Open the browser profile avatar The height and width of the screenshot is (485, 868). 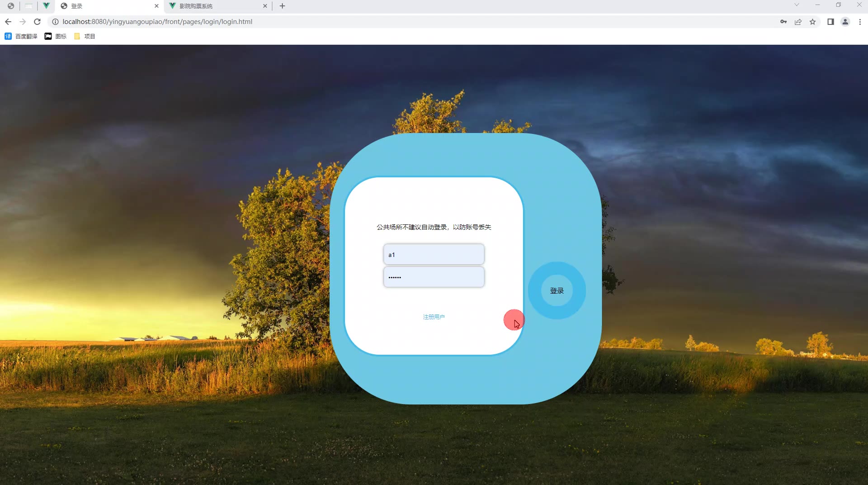point(845,22)
